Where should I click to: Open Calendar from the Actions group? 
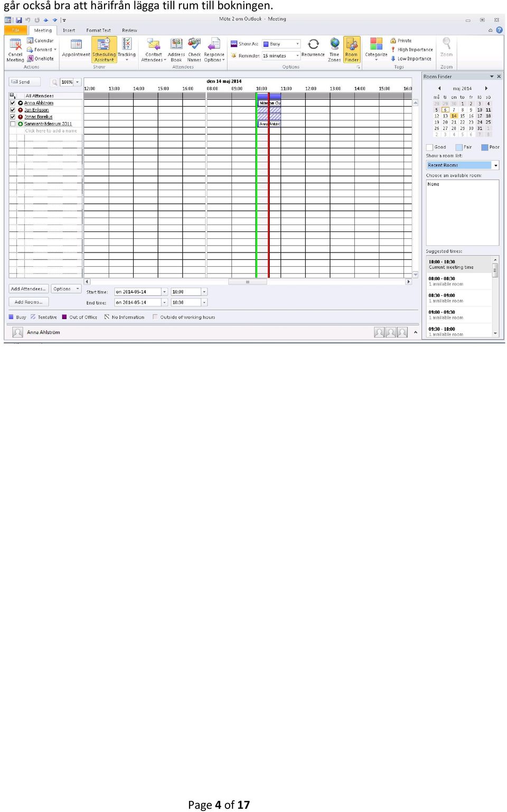click(40, 41)
